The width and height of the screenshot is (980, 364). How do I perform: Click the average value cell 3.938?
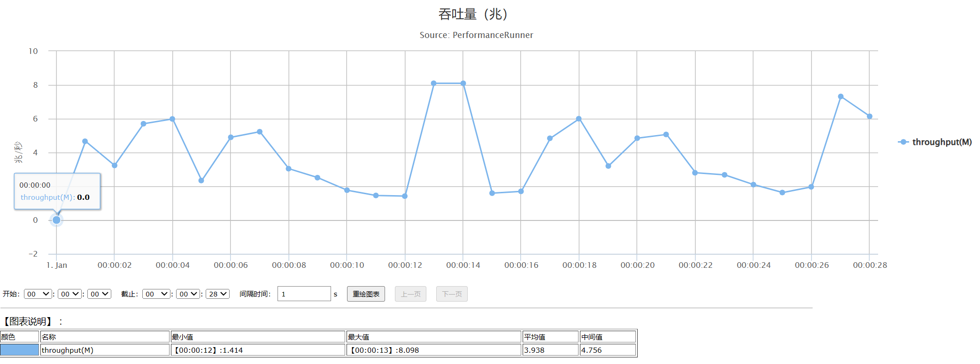[x=550, y=350]
